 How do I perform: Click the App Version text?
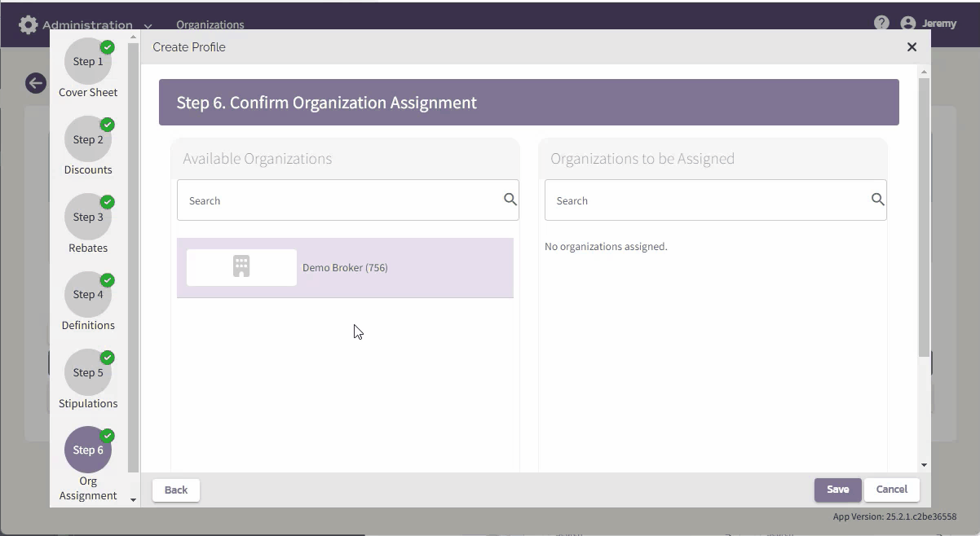point(894,516)
